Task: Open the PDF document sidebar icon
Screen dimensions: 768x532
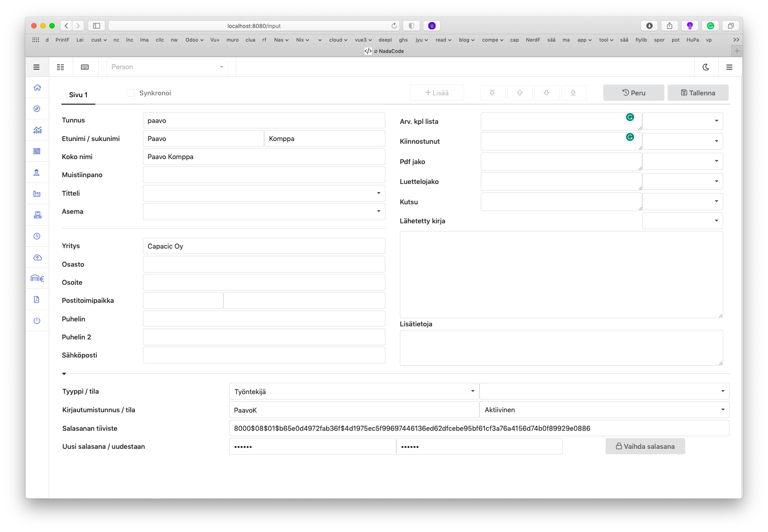Action: [37, 300]
